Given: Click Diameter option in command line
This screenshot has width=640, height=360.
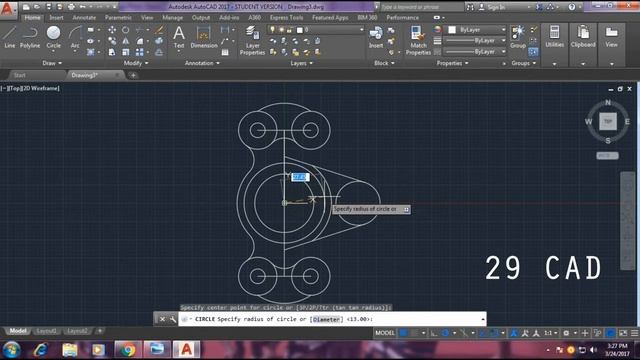Looking at the screenshot, I should coord(326,319).
